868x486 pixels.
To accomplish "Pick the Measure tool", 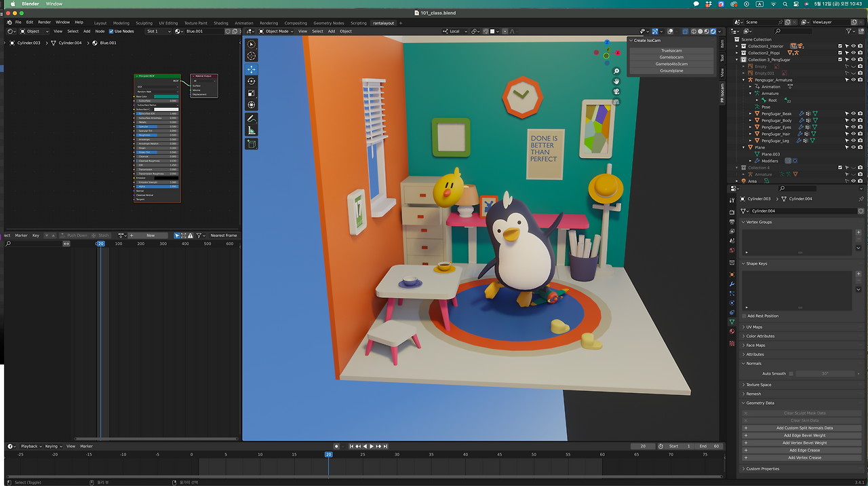I will (x=252, y=130).
